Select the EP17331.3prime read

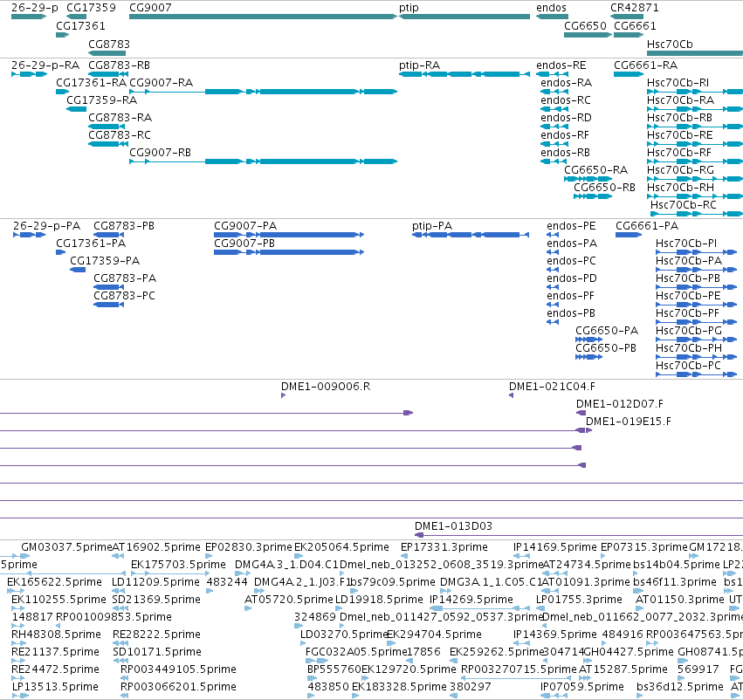tap(404, 556)
